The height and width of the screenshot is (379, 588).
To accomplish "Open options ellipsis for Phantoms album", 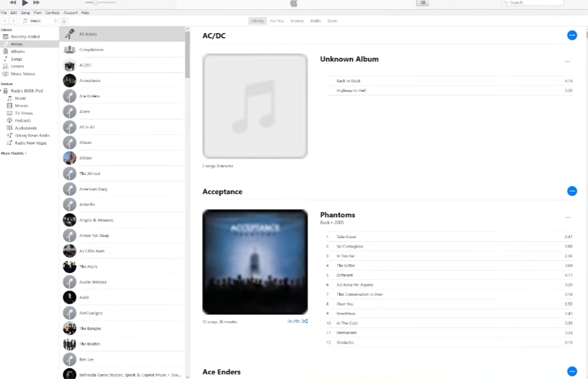I will click(x=567, y=217).
